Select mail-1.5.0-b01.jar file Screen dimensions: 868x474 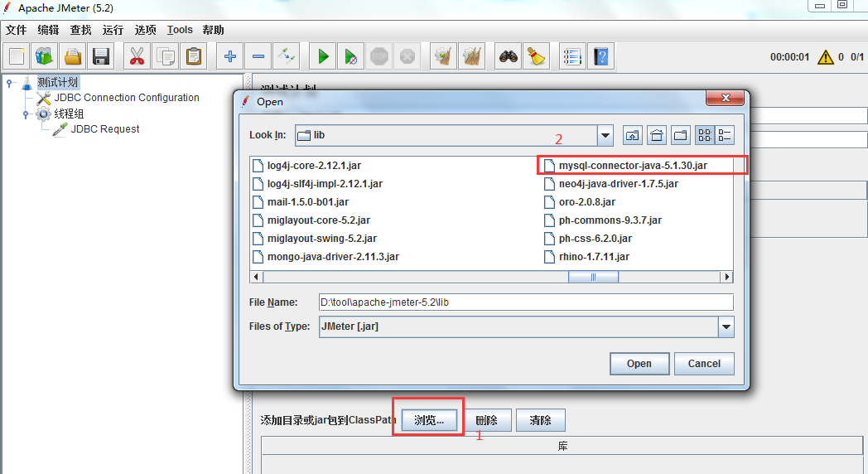pyautogui.click(x=301, y=202)
